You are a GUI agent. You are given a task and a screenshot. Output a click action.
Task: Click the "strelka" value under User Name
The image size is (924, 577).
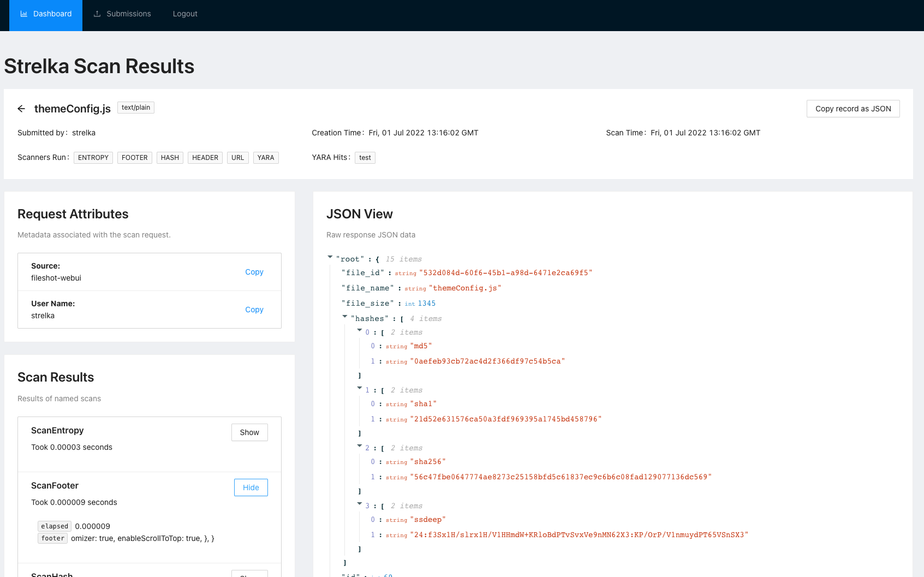point(43,316)
